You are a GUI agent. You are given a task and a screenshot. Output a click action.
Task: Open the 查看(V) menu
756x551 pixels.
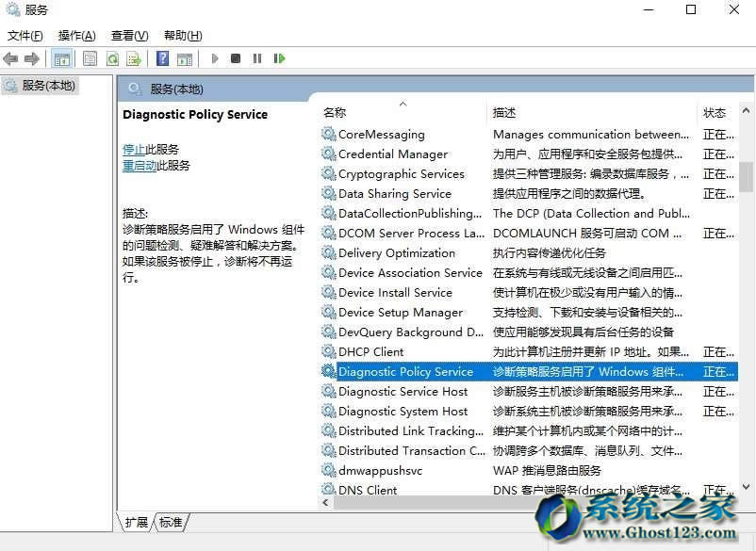point(129,36)
